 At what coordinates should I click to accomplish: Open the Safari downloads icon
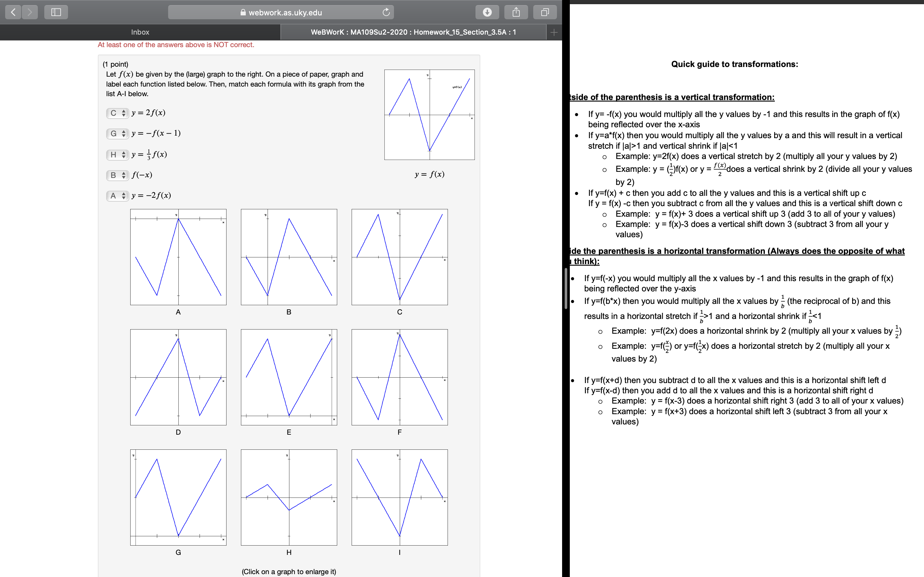click(x=487, y=12)
